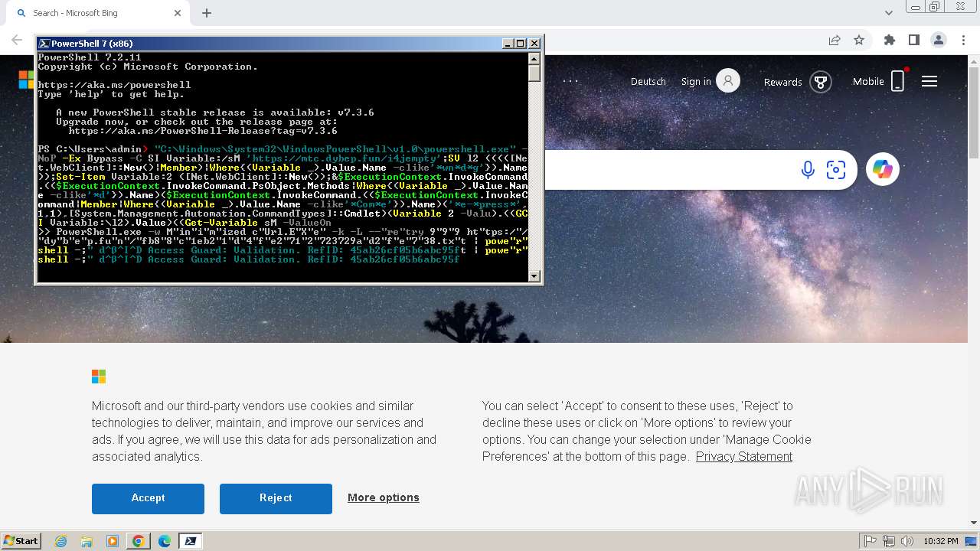Click the Action Center flag tray icon
The image size is (980, 551).
pos(870,541)
